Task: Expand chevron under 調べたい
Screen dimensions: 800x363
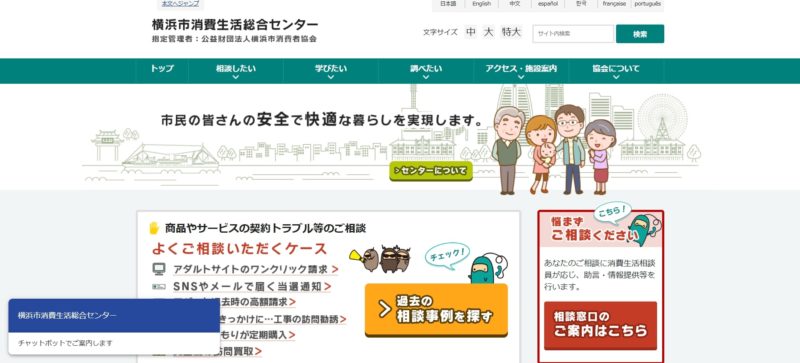Action: pos(426,78)
